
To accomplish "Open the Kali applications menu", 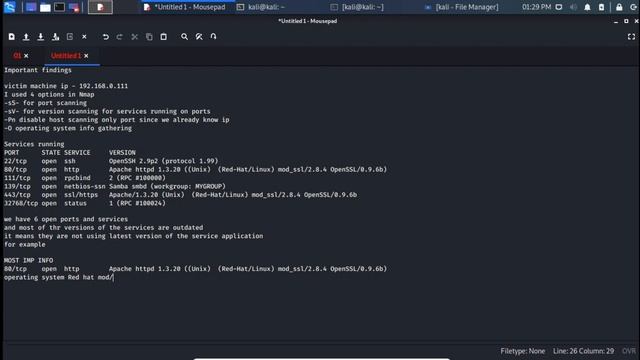I will coord(10,7).
